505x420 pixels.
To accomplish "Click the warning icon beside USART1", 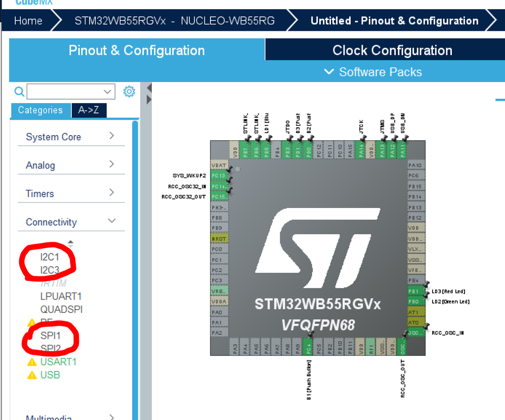I will pyautogui.click(x=32, y=362).
